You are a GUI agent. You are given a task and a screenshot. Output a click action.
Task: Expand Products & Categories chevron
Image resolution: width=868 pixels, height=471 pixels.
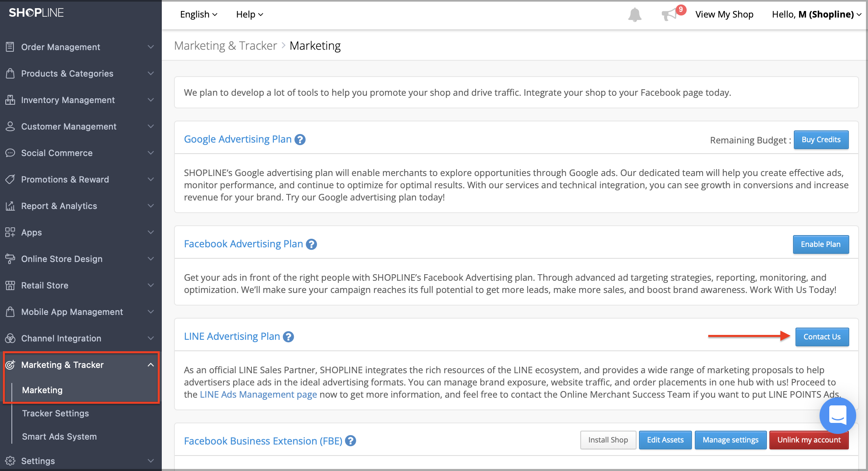pyautogui.click(x=151, y=73)
